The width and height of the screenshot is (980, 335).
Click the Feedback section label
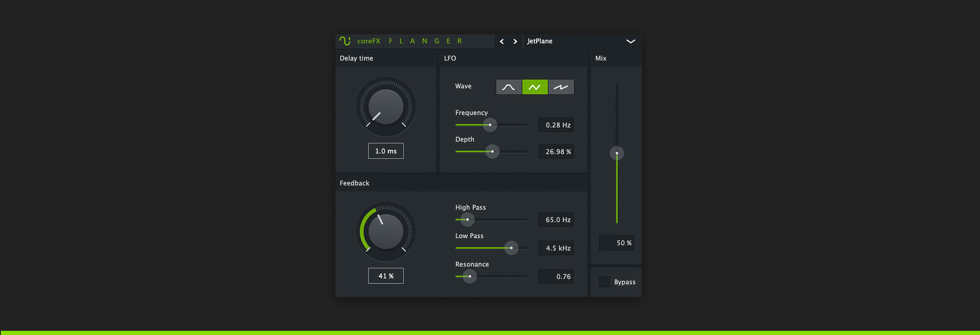click(x=354, y=183)
